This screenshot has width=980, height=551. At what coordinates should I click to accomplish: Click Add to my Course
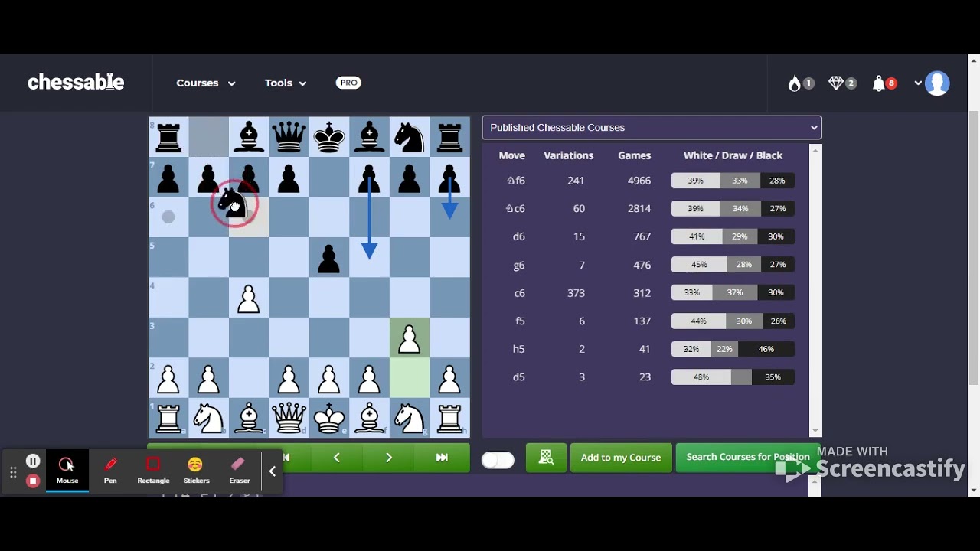tap(621, 458)
